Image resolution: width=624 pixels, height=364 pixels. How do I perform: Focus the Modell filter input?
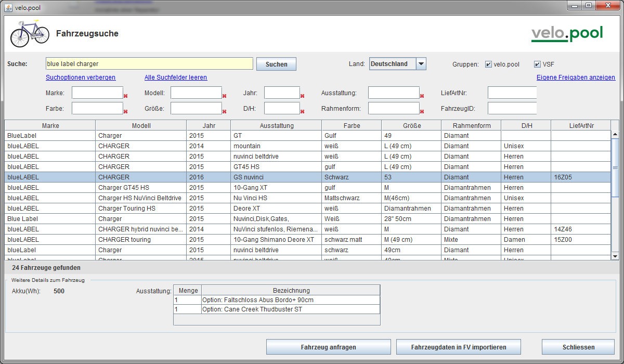pos(196,93)
